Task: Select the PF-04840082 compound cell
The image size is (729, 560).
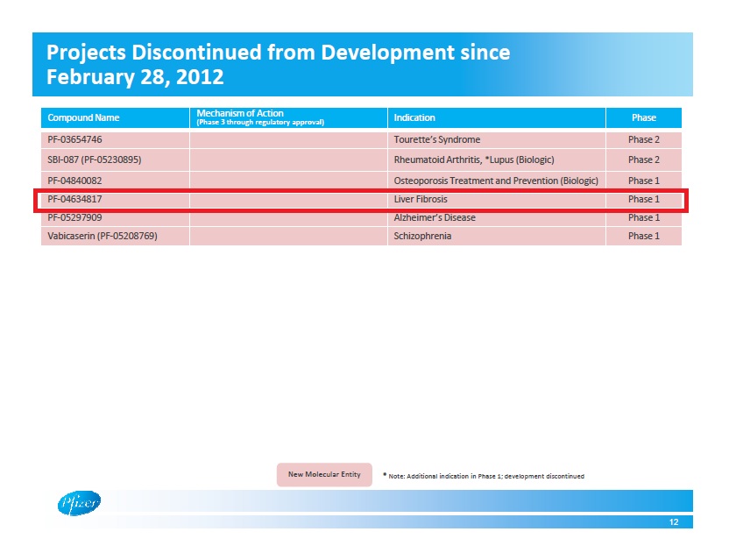Action: tap(75, 181)
